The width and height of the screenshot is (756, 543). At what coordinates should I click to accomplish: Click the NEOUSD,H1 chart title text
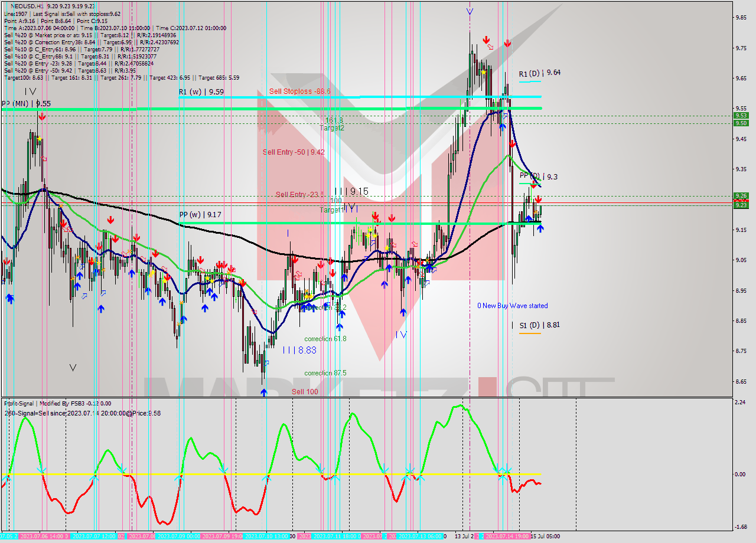coord(27,5)
